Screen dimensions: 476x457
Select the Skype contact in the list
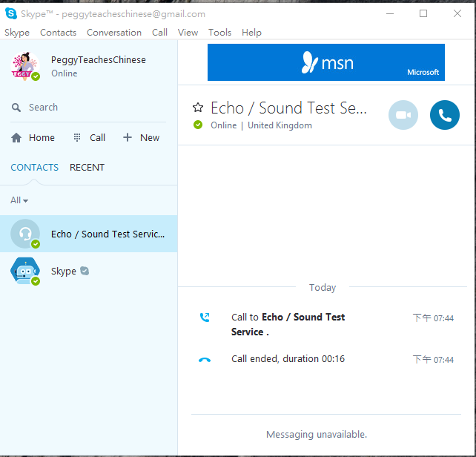pos(89,271)
